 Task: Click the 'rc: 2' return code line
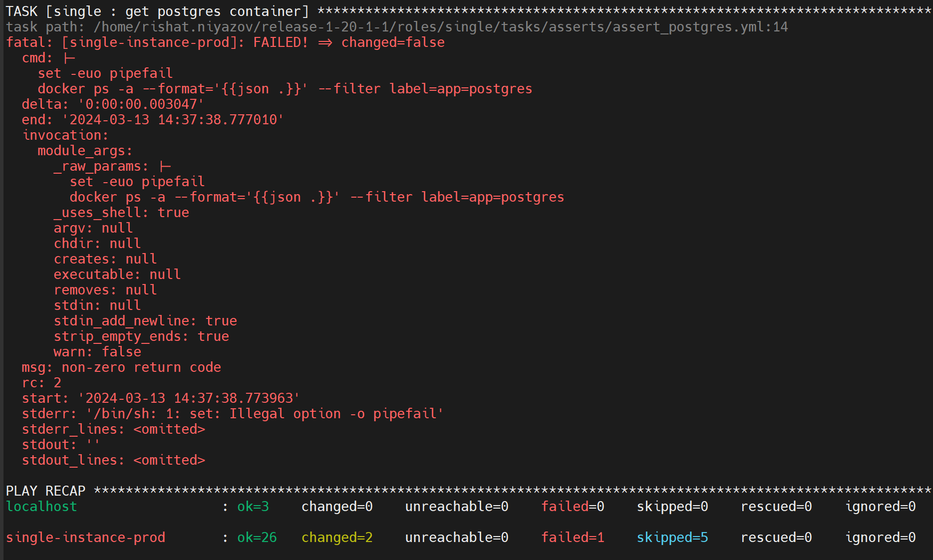tap(41, 383)
